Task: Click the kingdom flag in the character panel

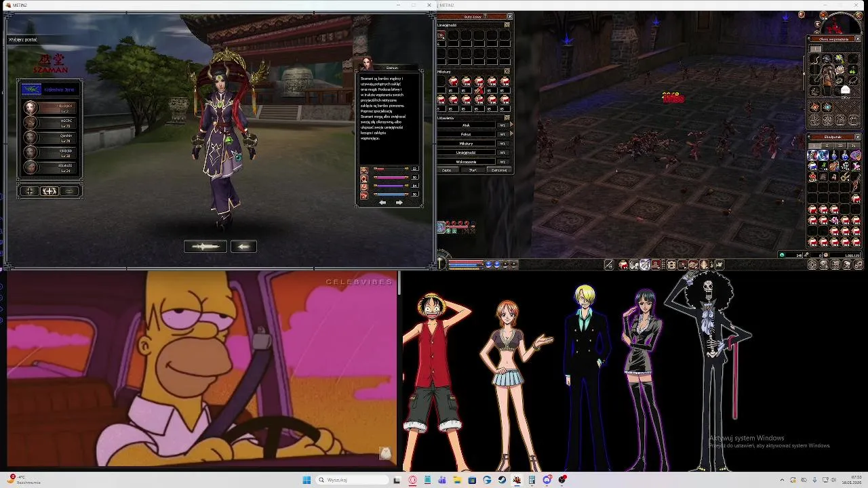Action: [31, 89]
